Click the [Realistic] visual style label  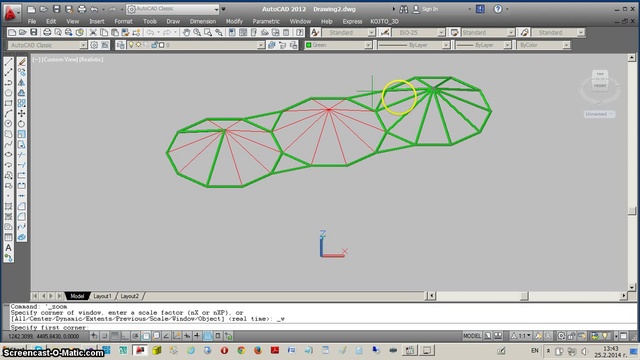(91, 60)
